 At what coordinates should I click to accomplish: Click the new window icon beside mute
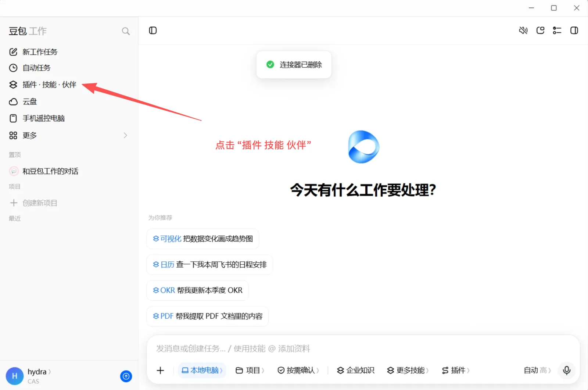pos(540,31)
